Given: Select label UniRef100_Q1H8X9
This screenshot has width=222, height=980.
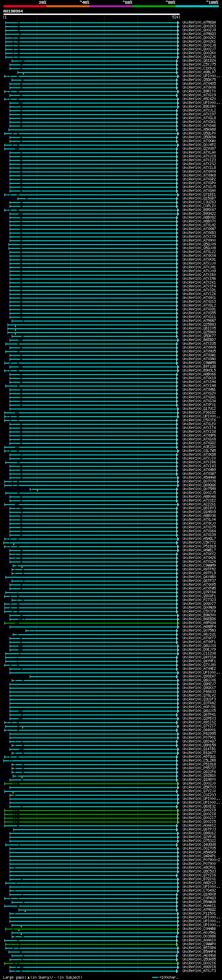Looking at the screenshot, I should [x=199, y=512].
